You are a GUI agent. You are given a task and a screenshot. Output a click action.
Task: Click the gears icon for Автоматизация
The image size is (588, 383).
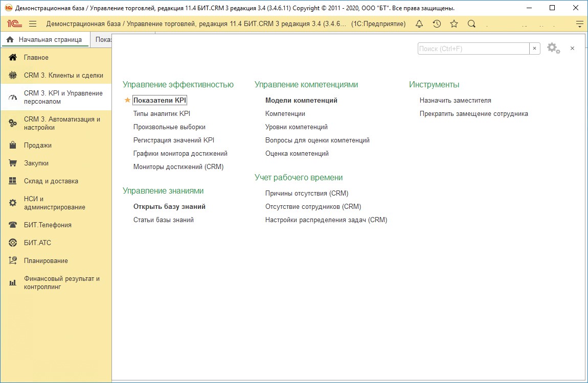point(13,123)
